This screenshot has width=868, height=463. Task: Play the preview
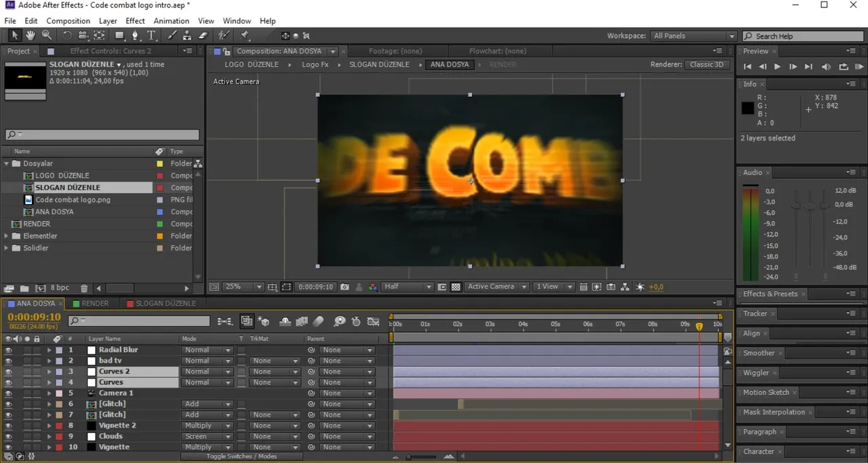[x=777, y=66]
